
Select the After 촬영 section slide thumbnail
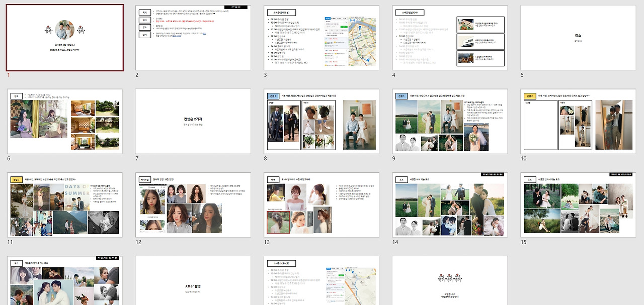193,280
